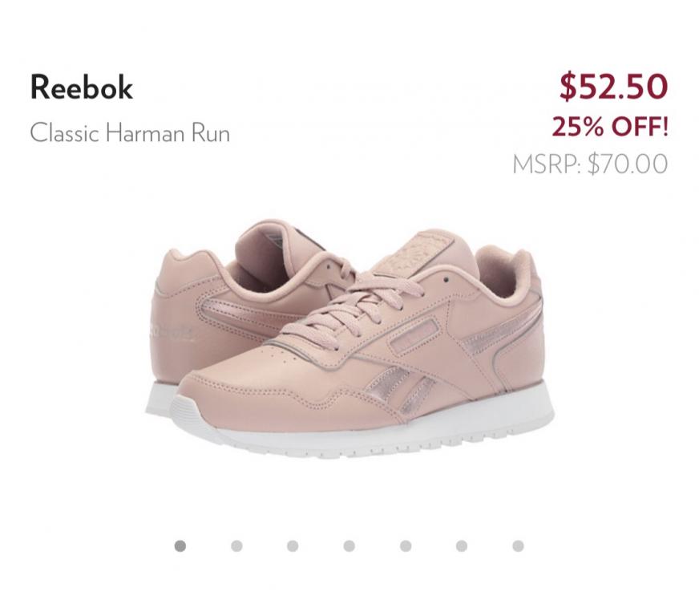Click the 25% OFF discount label

[x=609, y=127]
